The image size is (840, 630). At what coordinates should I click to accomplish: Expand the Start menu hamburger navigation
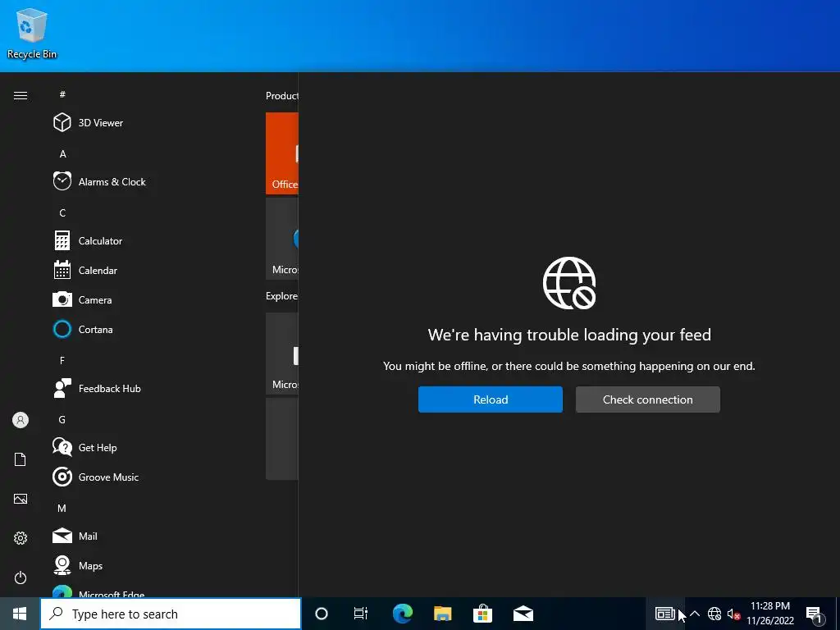point(21,95)
